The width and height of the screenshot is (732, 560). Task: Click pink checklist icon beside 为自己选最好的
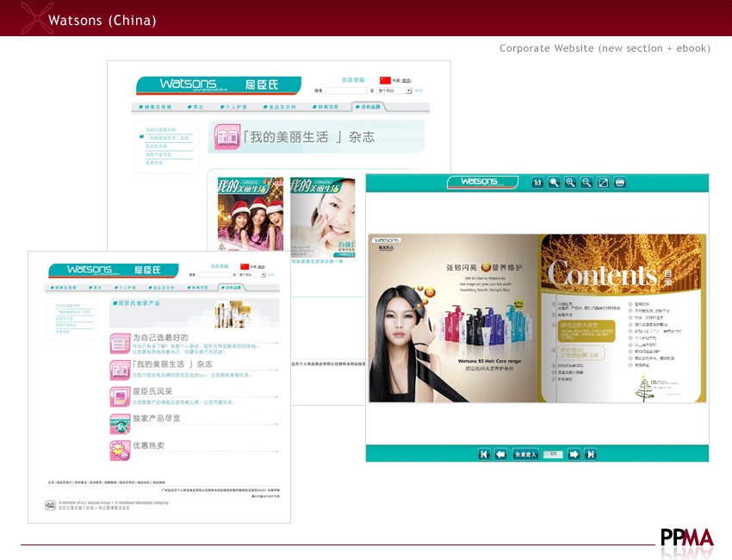coord(120,345)
